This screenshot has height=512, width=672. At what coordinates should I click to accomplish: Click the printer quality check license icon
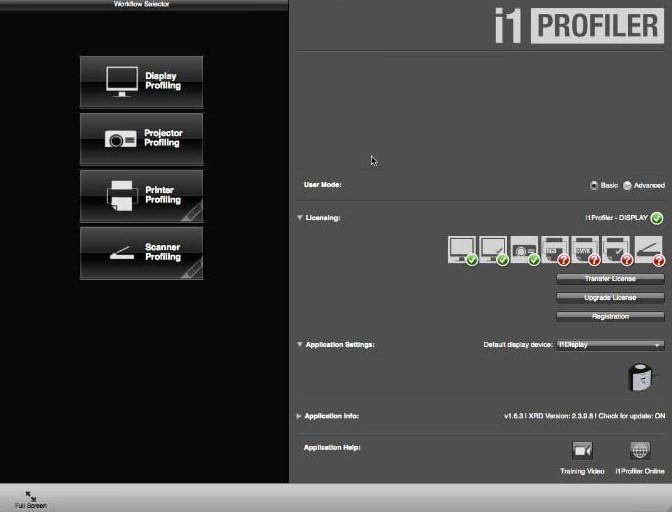tap(617, 250)
